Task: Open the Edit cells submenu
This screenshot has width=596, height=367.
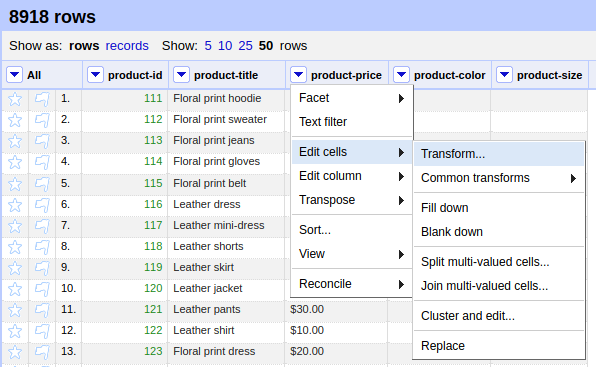Action: point(352,152)
